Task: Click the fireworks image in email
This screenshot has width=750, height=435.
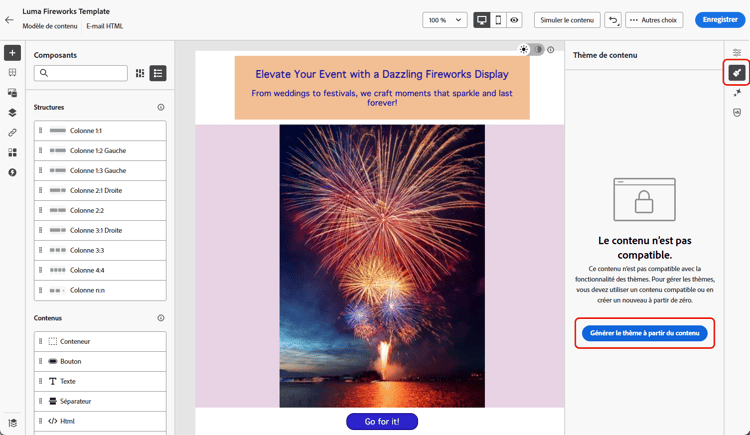Action: 382,266
